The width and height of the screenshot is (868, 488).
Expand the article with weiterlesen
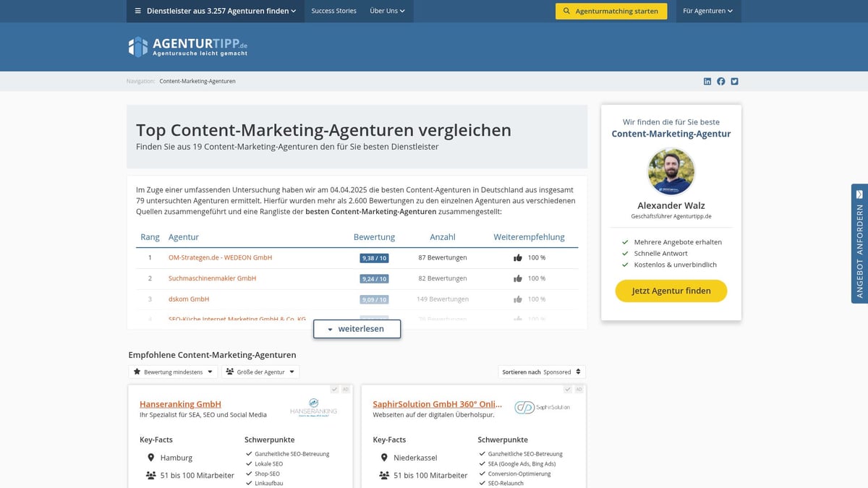357,328
